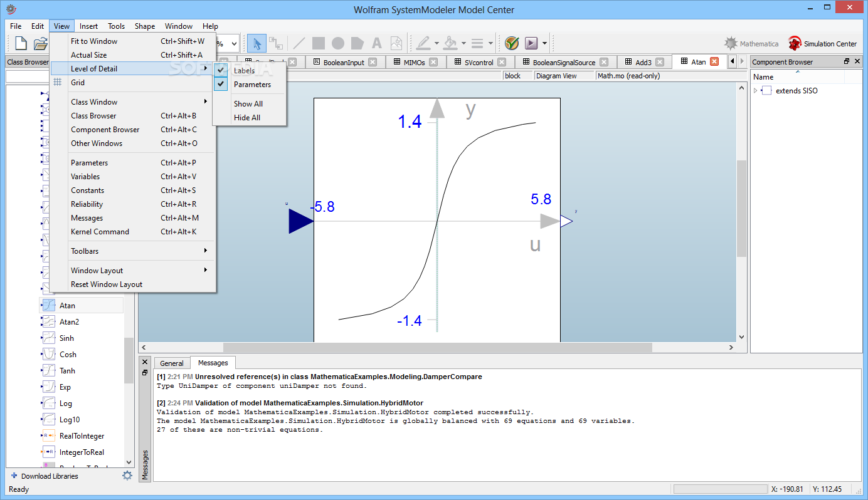The width and height of the screenshot is (868, 500).
Task: Click the Validate model checkmark icon
Action: click(x=512, y=43)
